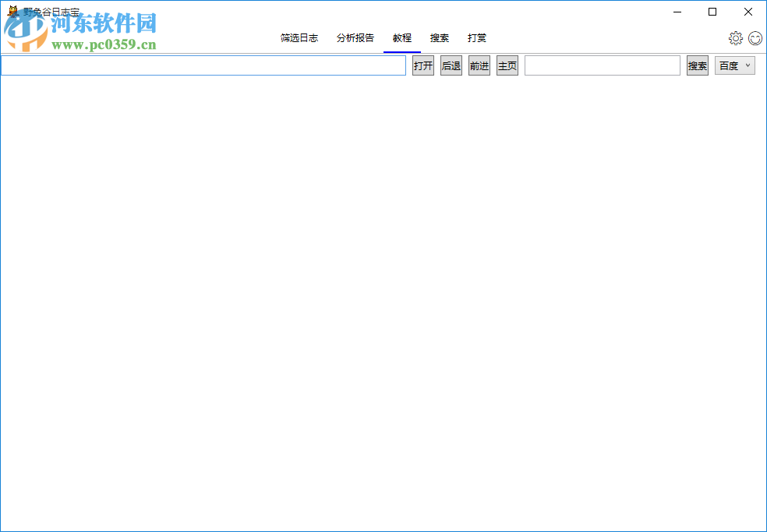Screen dimensions: 767x532
Task: Open the settings gear icon
Action: [735, 37]
